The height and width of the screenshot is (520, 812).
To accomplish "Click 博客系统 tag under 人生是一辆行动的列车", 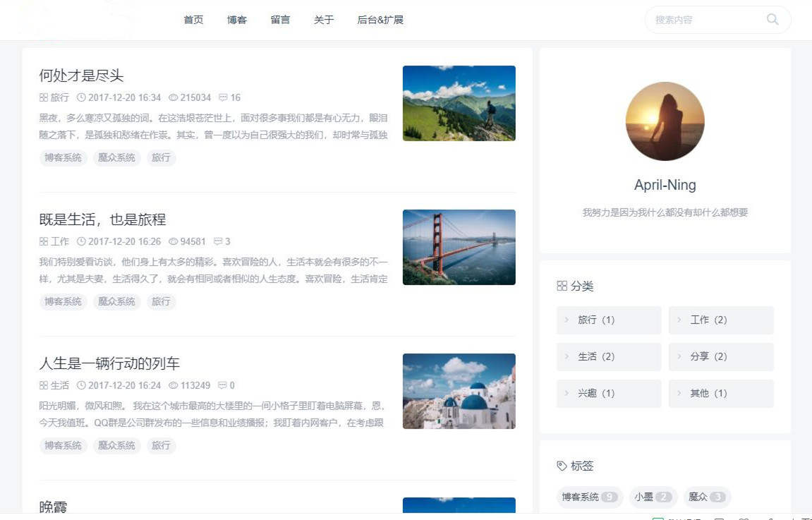I will click(63, 445).
